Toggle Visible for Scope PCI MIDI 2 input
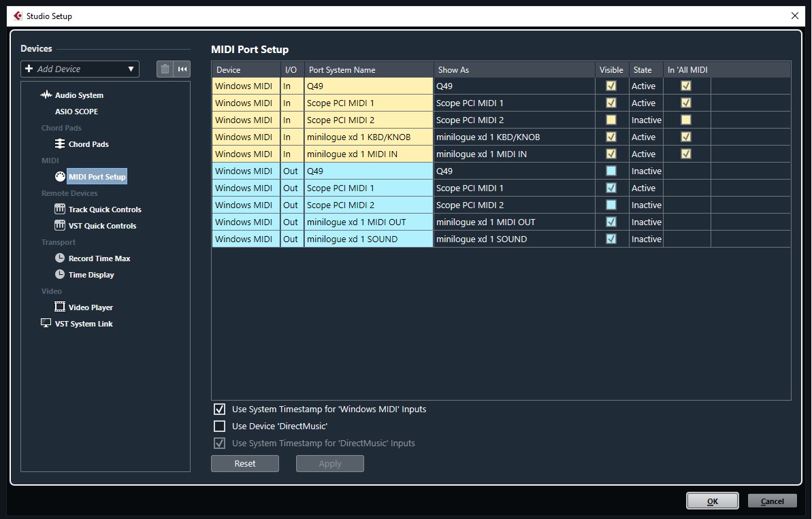 pyautogui.click(x=611, y=120)
